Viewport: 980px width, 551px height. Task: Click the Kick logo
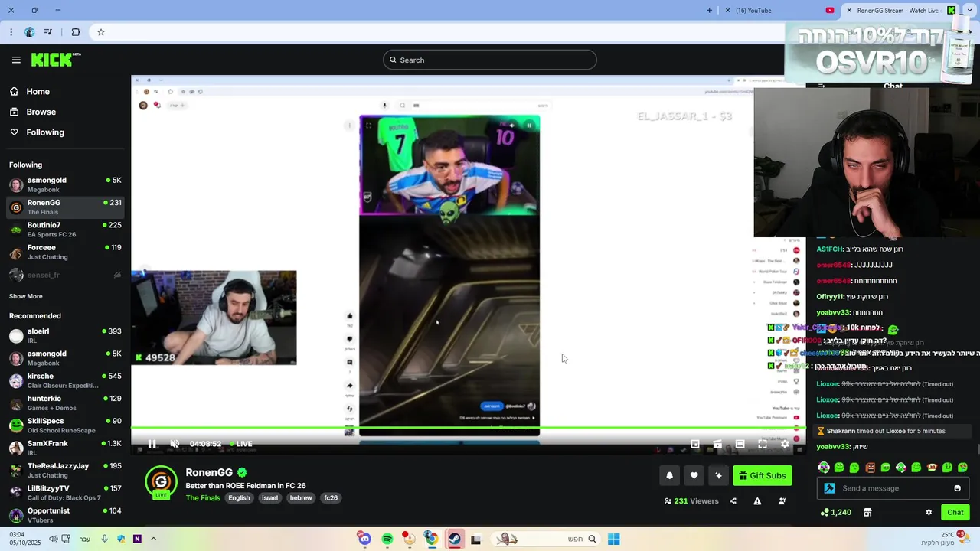[x=56, y=60]
